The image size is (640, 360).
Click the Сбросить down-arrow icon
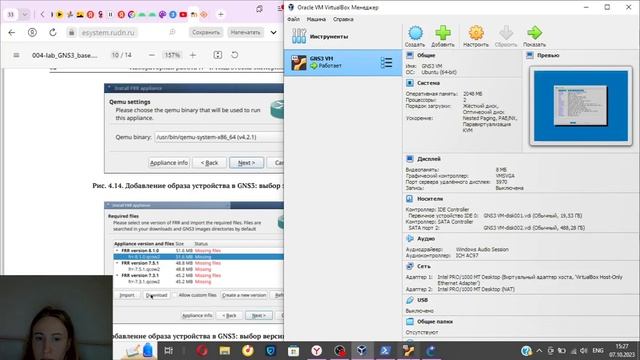tap(506, 36)
